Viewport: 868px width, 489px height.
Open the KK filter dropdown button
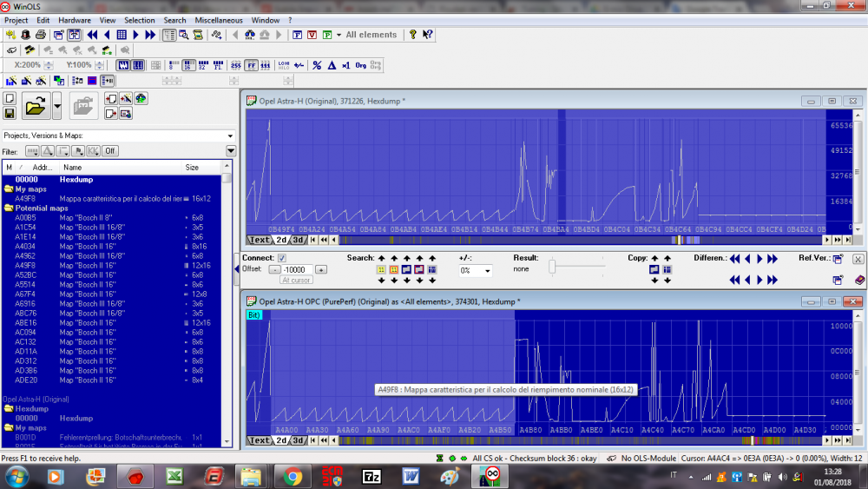click(93, 150)
